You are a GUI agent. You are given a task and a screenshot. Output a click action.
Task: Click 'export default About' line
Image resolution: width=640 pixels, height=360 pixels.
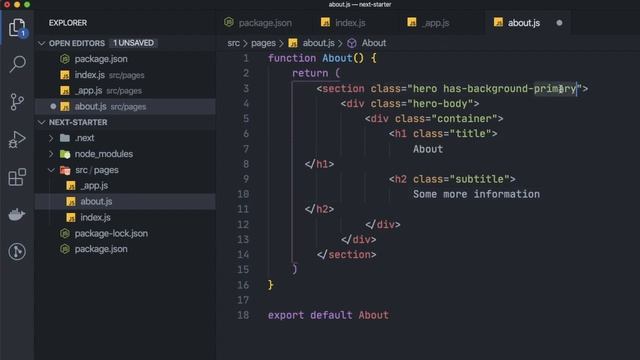(x=328, y=315)
